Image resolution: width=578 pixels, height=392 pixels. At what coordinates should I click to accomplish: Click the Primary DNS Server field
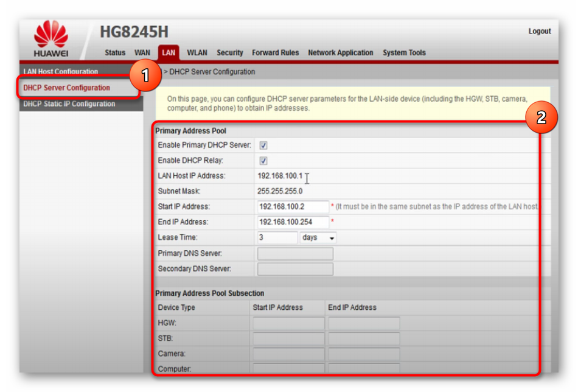[x=295, y=253]
